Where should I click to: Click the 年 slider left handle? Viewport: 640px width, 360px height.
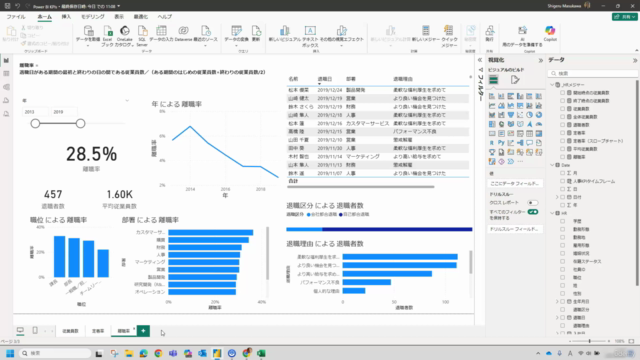[x=35, y=123]
